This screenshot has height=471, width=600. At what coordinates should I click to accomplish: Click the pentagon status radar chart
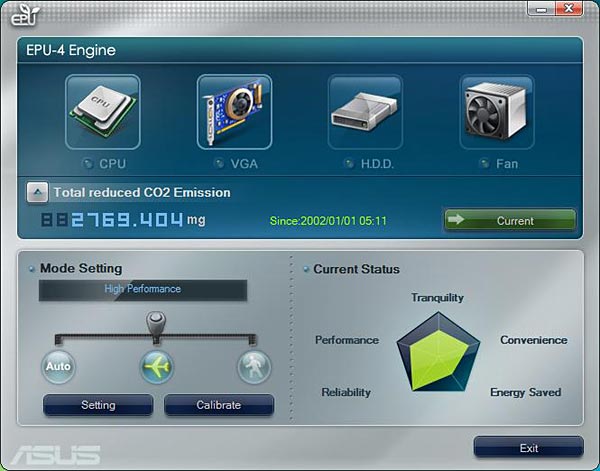coord(438,352)
